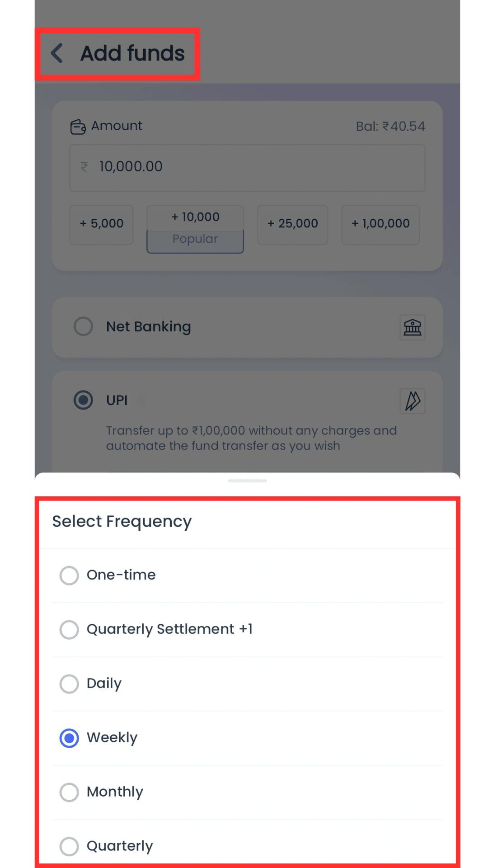Add 5,000 using the quick amount button
488x868 pixels.
pos(101,224)
